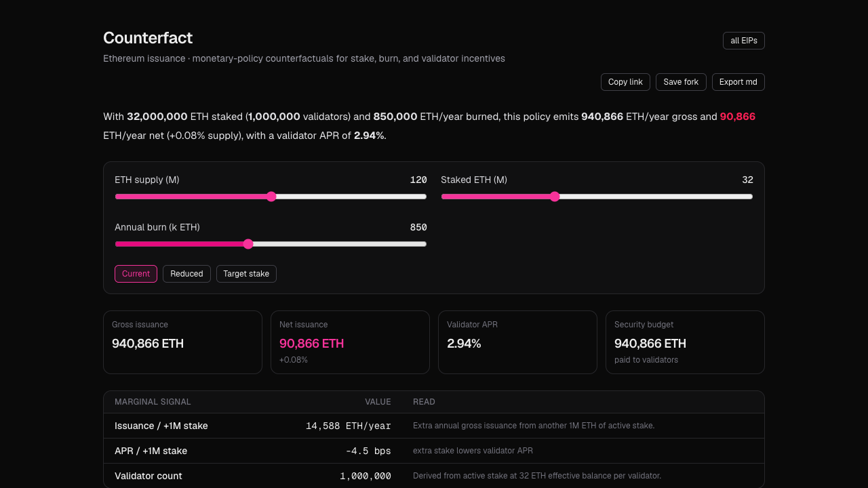Image resolution: width=868 pixels, height=488 pixels.
Task: Click the ETH supply slider handle
Action: [271, 197]
